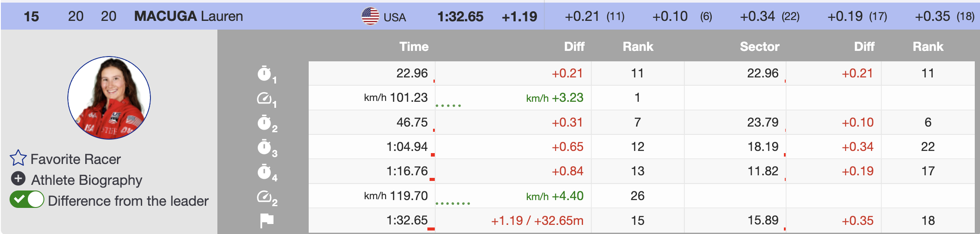
Task: Collapse the MACUGA Lauren result row
Action: click(188, 17)
